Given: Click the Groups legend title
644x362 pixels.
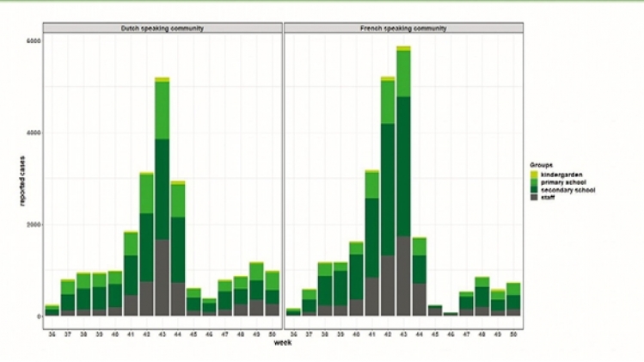Looking at the screenshot, I should click(540, 163).
